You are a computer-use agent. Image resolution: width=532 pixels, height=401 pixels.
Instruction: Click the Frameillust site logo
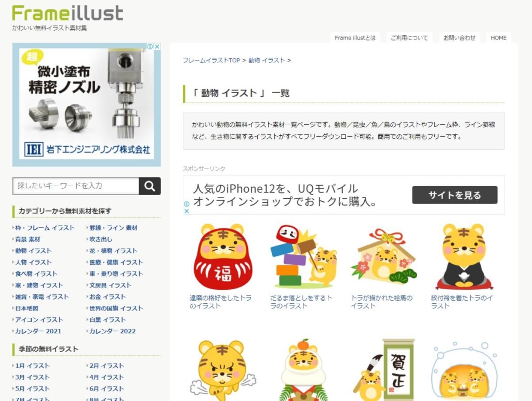68,14
